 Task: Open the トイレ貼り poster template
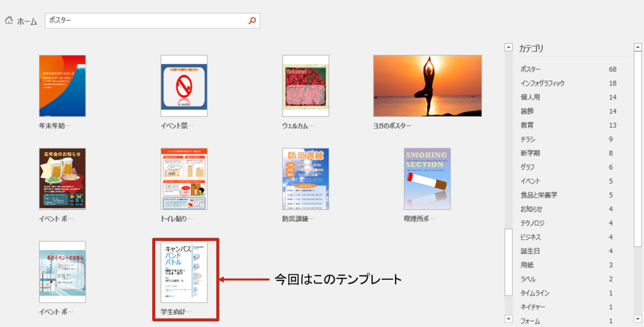click(x=184, y=179)
